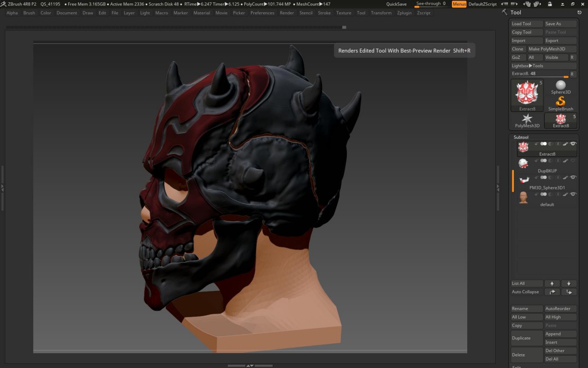Click the lock icon in top bar
The image size is (588, 368).
550,4
